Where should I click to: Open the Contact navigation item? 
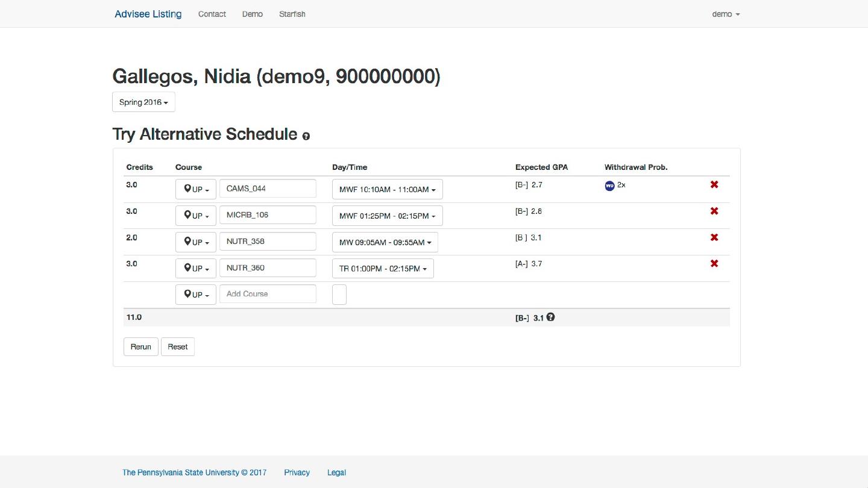point(212,14)
